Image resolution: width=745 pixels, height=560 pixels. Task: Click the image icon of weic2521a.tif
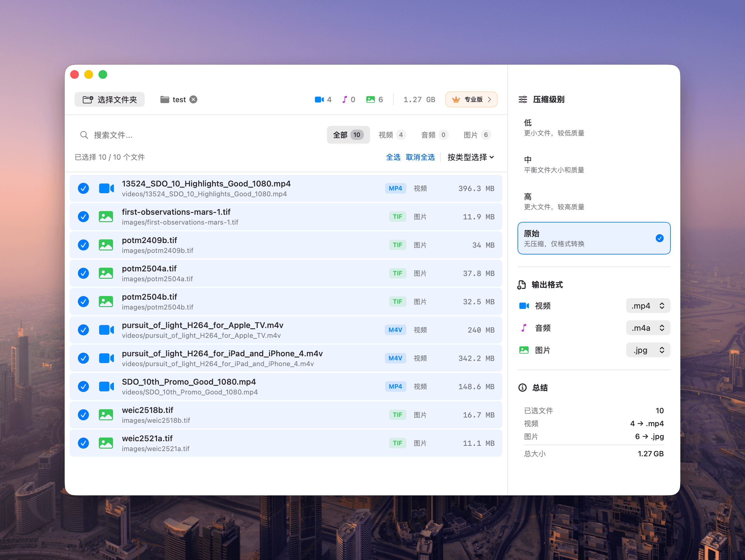[106, 443]
